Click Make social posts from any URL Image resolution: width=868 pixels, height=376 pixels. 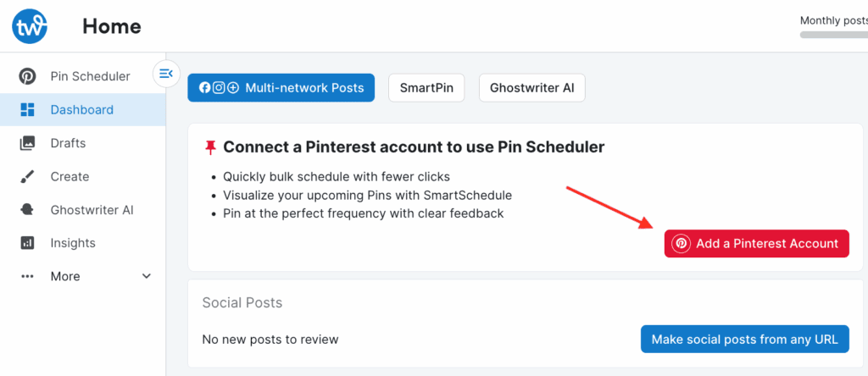tap(744, 340)
